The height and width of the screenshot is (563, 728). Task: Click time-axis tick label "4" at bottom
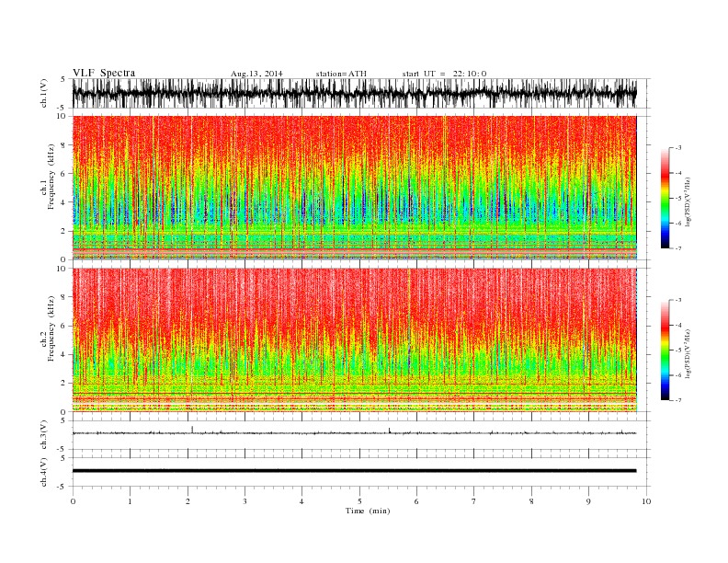(302, 501)
